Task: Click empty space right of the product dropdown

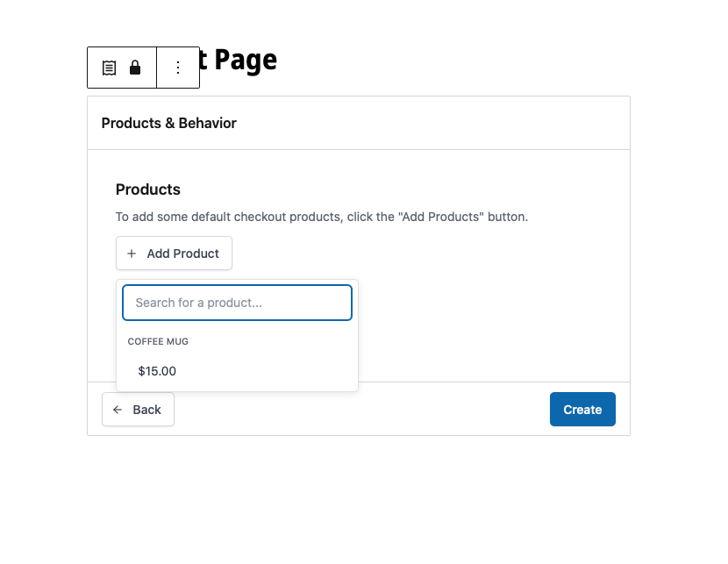Action: click(x=491, y=333)
